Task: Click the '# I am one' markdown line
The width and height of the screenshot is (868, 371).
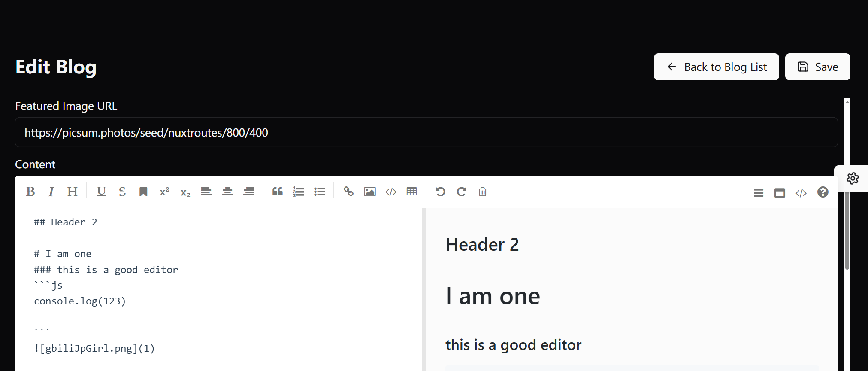Action: pyautogui.click(x=63, y=254)
